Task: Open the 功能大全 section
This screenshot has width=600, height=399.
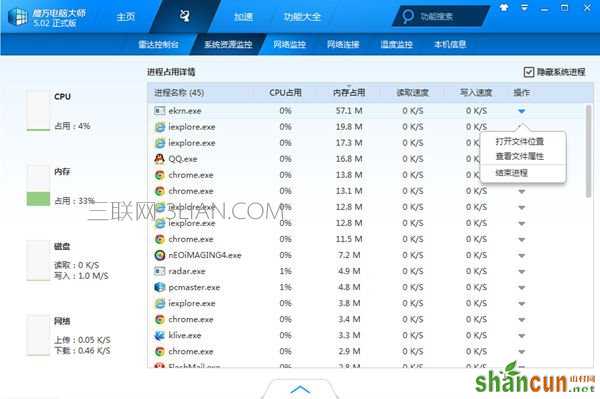Action: click(x=302, y=16)
